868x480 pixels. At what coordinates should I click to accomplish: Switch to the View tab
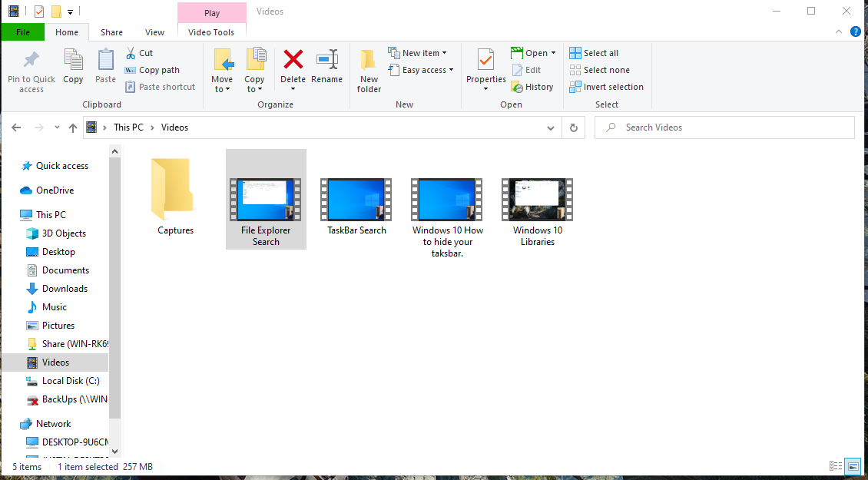(x=154, y=32)
